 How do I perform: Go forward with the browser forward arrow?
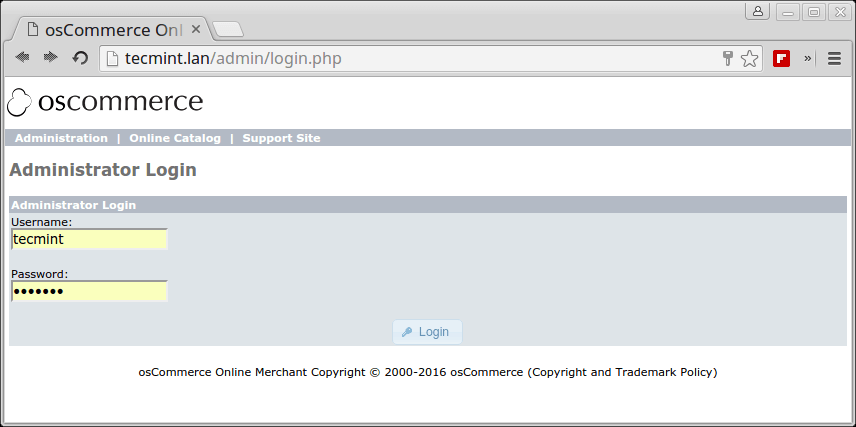click(x=51, y=57)
